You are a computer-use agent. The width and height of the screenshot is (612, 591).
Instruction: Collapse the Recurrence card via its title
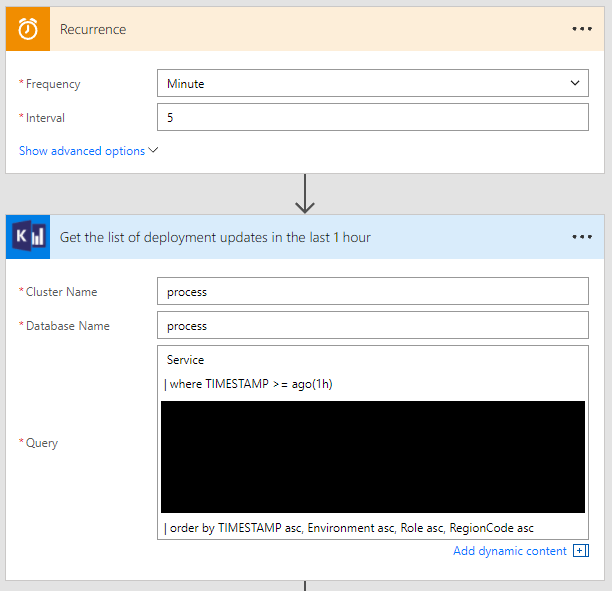tap(93, 29)
